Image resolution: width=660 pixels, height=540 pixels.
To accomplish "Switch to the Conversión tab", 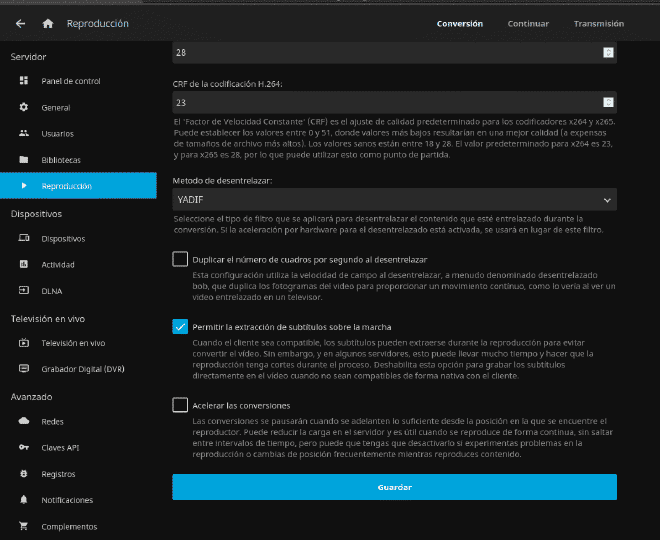I will coord(460,24).
